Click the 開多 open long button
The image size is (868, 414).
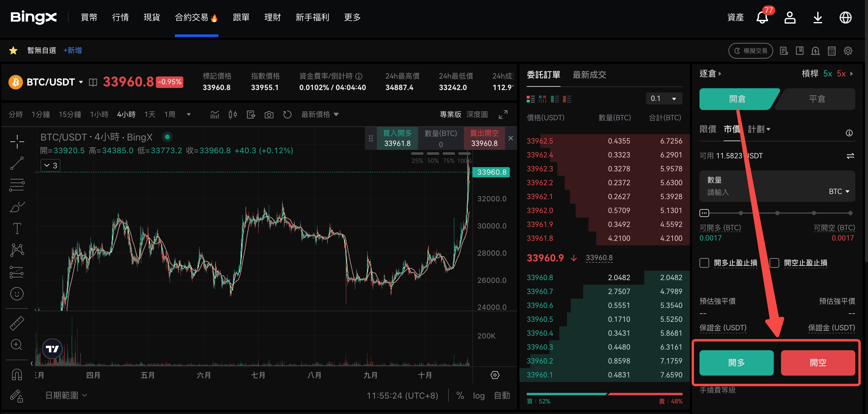click(736, 362)
